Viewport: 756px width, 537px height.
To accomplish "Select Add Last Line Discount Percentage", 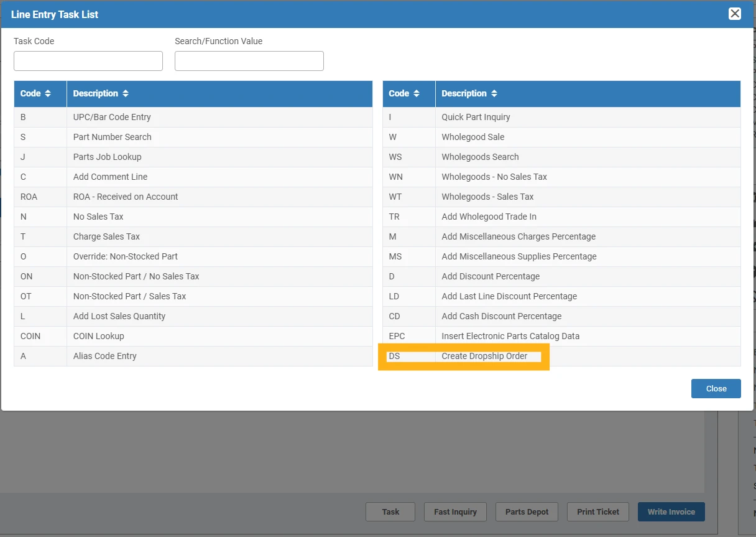I will pyautogui.click(x=561, y=296).
